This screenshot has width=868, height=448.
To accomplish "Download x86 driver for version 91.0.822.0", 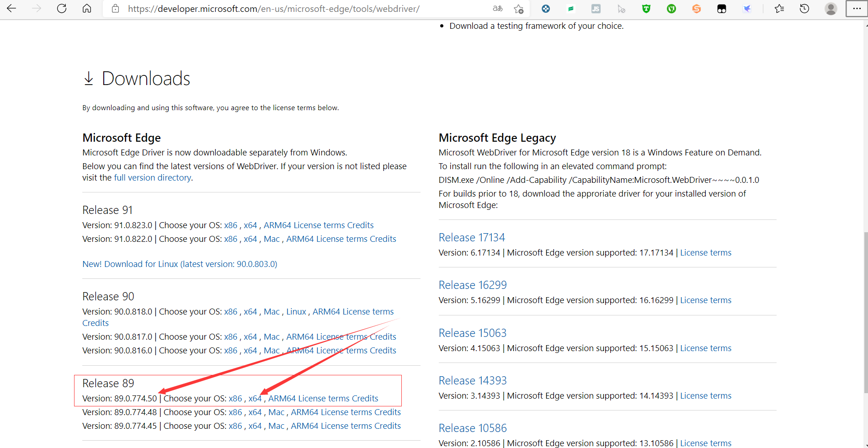I will (x=231, y=239).
